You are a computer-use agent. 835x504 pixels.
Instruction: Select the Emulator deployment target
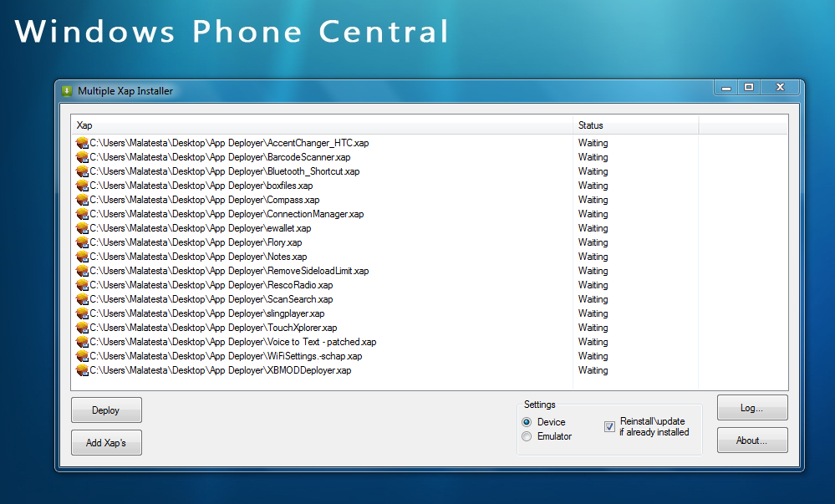pyautogui.click(x=527, y=436)
